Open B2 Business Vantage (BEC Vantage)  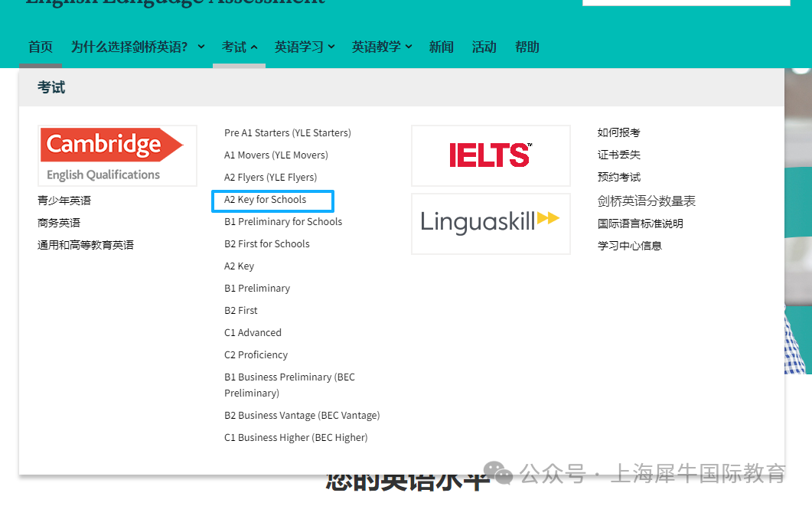(x=302, y=416)
